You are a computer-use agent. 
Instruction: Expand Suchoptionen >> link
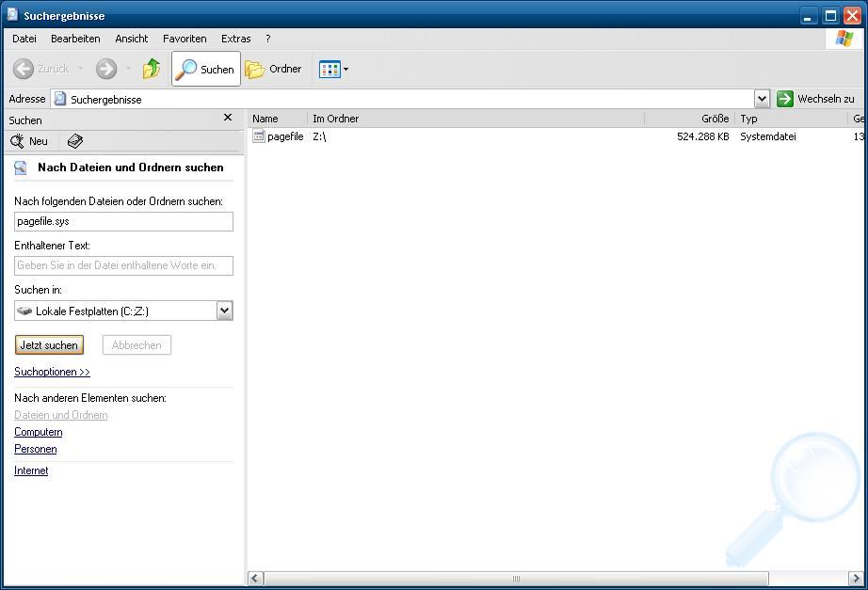click(52, 372)
